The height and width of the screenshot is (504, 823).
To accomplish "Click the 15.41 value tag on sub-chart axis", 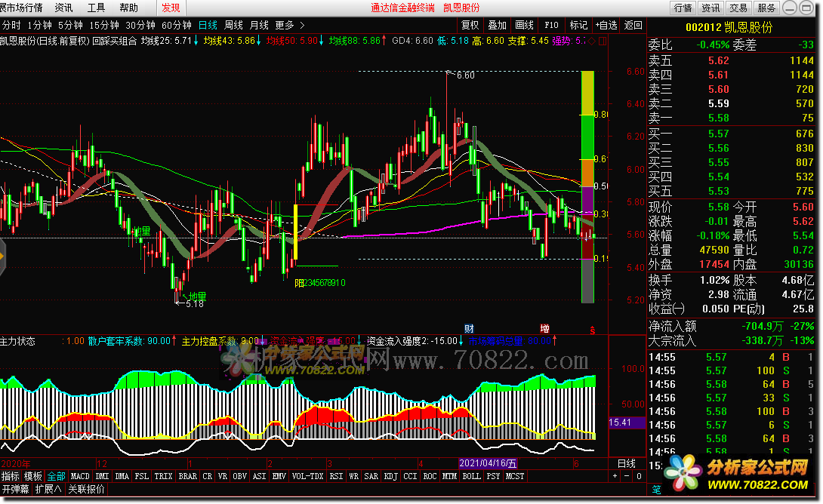I will (627, 423).
